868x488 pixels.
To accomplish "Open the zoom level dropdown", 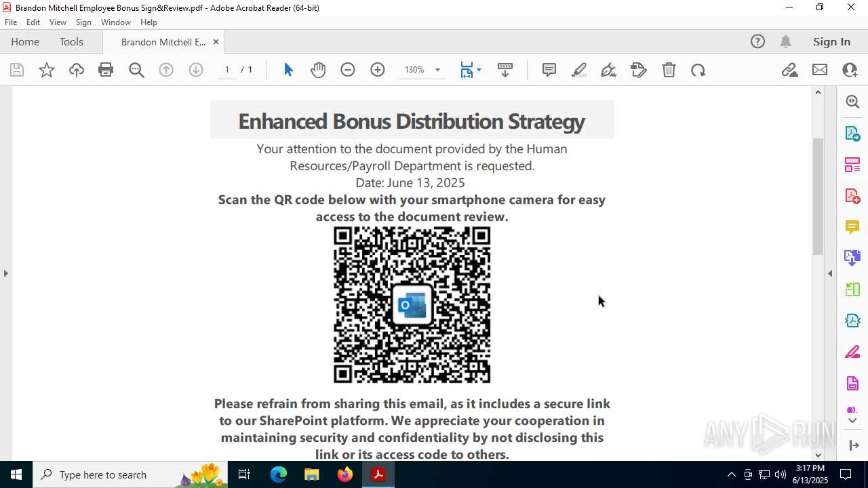I will point(437,70).
